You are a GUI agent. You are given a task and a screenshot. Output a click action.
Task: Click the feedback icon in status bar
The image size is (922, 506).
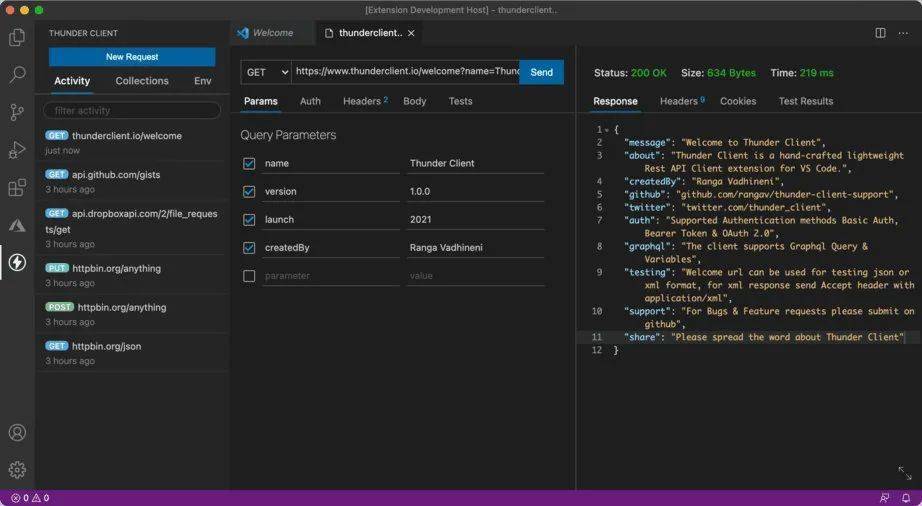pos(884,498)
